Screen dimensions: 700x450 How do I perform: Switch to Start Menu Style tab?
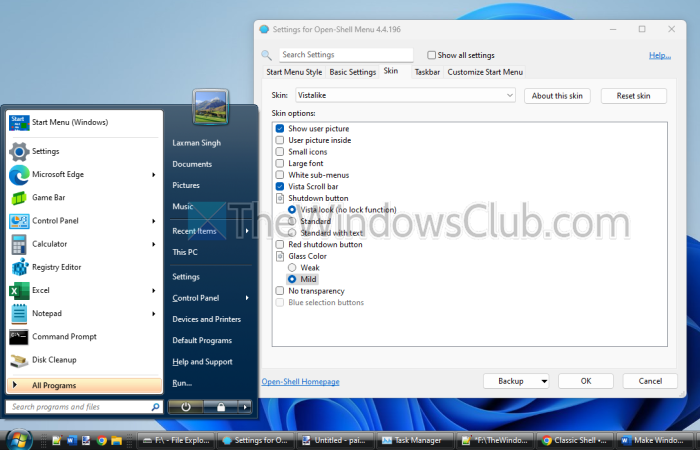pyautogui.click(x=294, y=72)
